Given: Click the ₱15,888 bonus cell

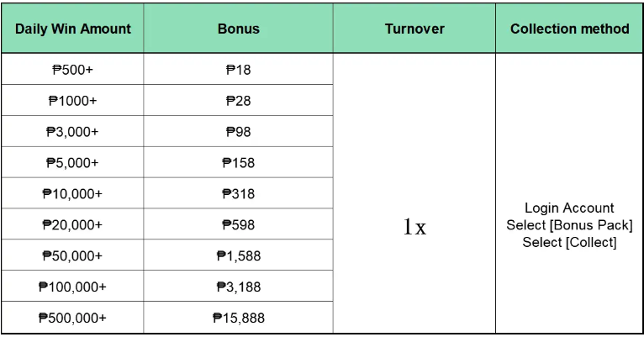Looking at the screenshot, I should pos(238,319).
